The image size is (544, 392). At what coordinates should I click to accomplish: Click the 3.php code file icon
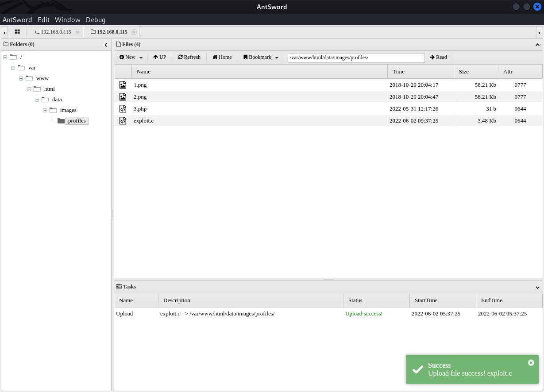[x=123, y=108]
